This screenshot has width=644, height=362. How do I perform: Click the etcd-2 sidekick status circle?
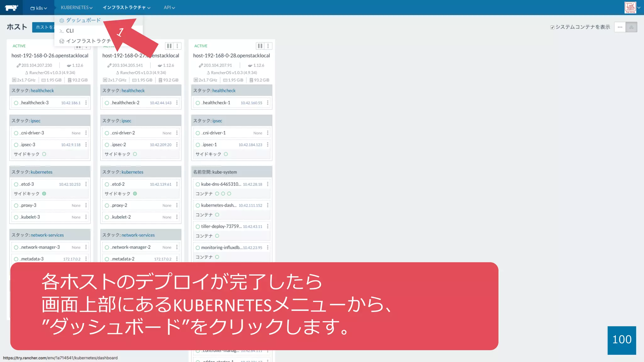tap(135, 194)
